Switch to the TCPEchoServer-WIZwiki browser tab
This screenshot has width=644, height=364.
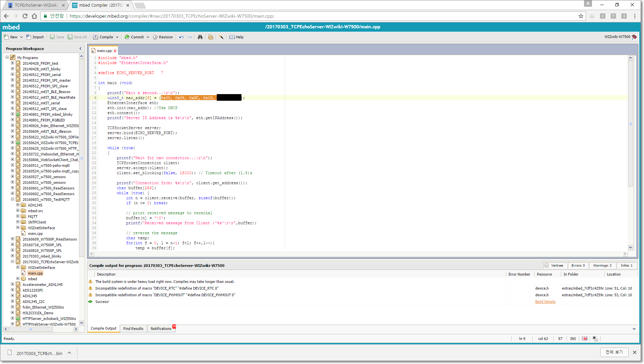click(36, 5)
